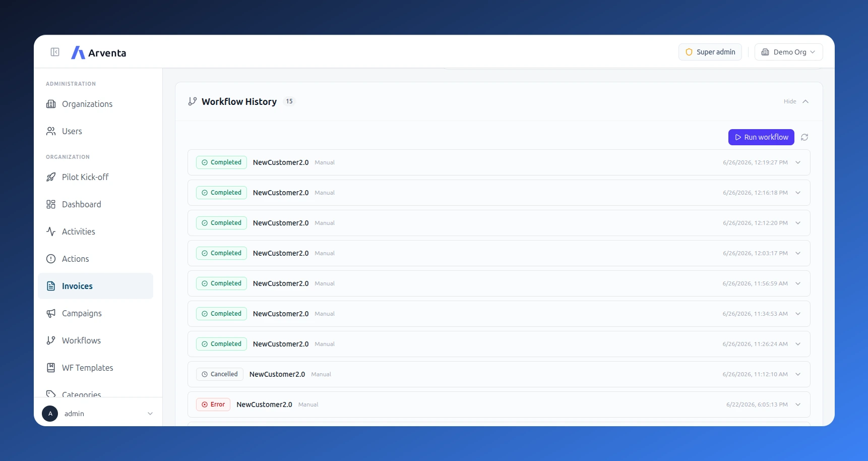The image size is (868, 461).
Task: Open the Users page
Action: tap(95, 131)
